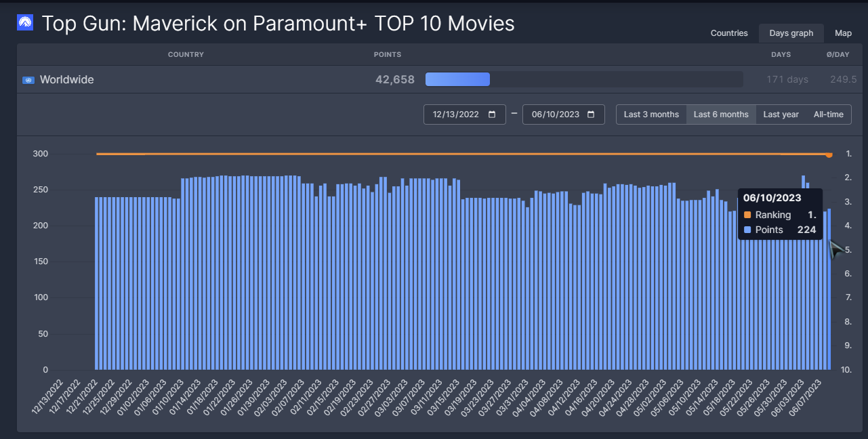Viewport: 868px width, 439px height.
Task: Click the Ranking label in the tooltip
Action: [x=773, y=215]
